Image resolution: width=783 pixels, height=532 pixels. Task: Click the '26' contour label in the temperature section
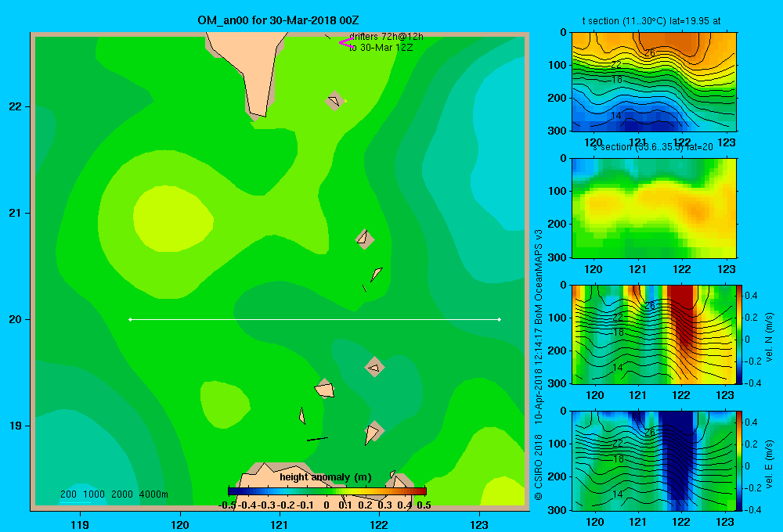coord(649,53)
